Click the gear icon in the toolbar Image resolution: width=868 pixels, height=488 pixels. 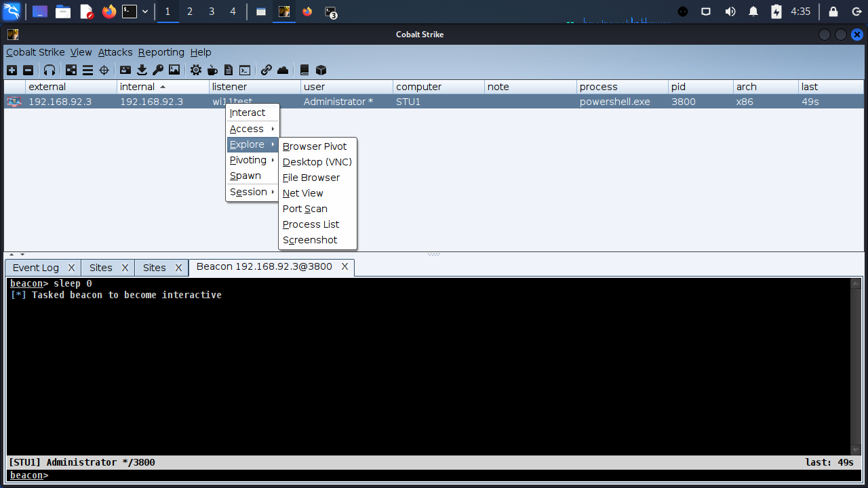click(196, 70)
